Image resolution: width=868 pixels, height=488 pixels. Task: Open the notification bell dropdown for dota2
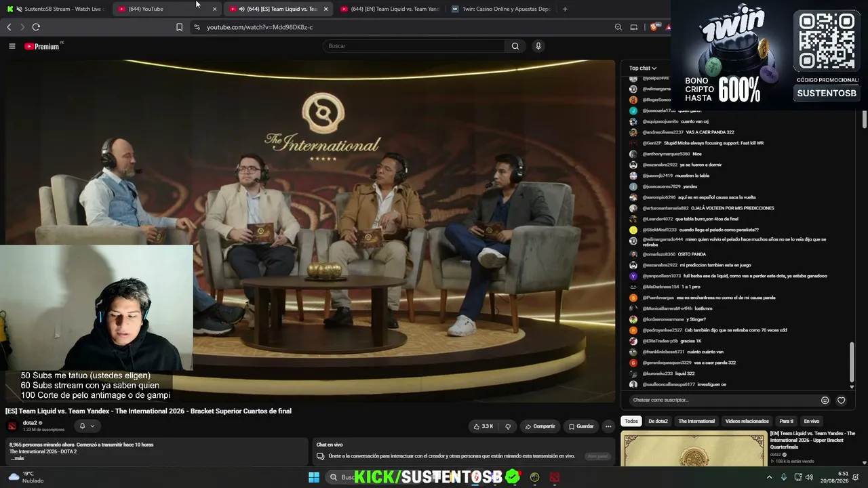[x=87, y=426]
